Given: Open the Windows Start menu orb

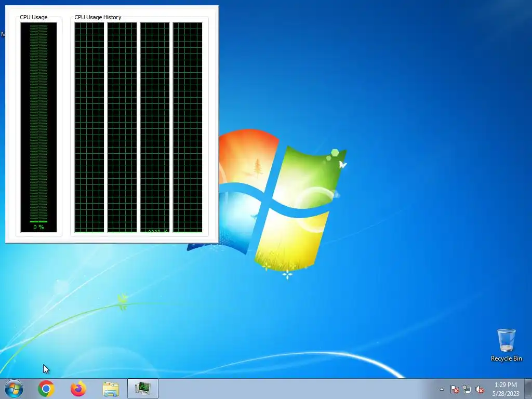Looking at the screenshot, I should (14, 389).
